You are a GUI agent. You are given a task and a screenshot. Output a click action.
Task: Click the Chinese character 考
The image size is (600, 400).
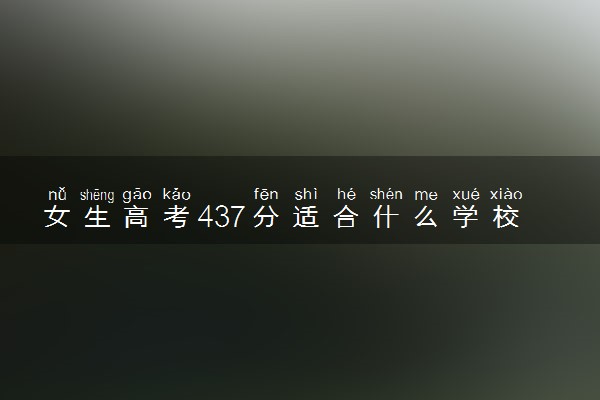click(176, 217)
